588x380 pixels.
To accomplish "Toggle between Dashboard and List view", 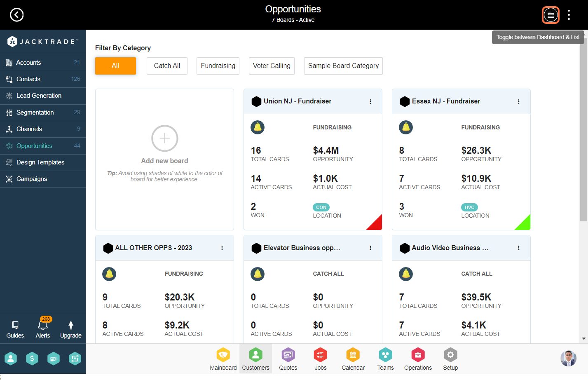I will pos(551,15).
